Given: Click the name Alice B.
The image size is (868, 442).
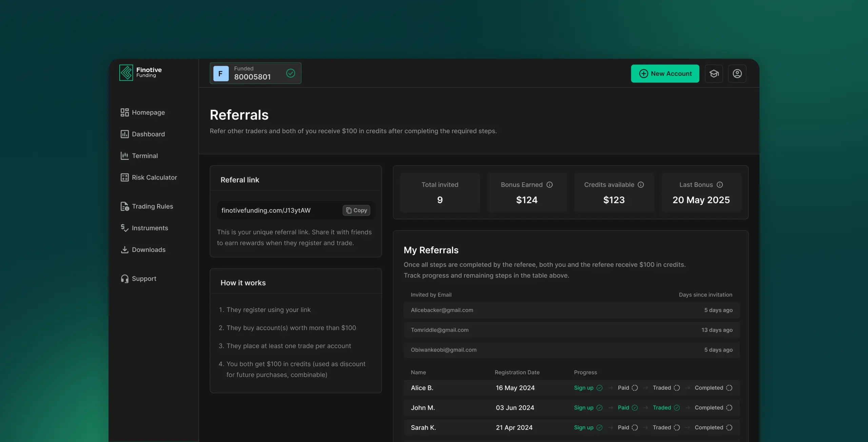Looking at the screenshot, I should pyautogui.click(x=422, y=388).
